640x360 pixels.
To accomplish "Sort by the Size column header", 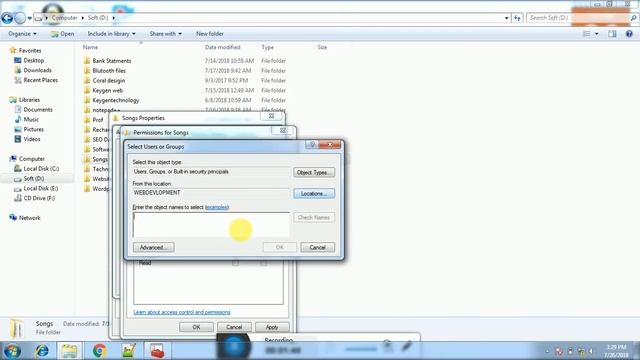I will 322,47.
